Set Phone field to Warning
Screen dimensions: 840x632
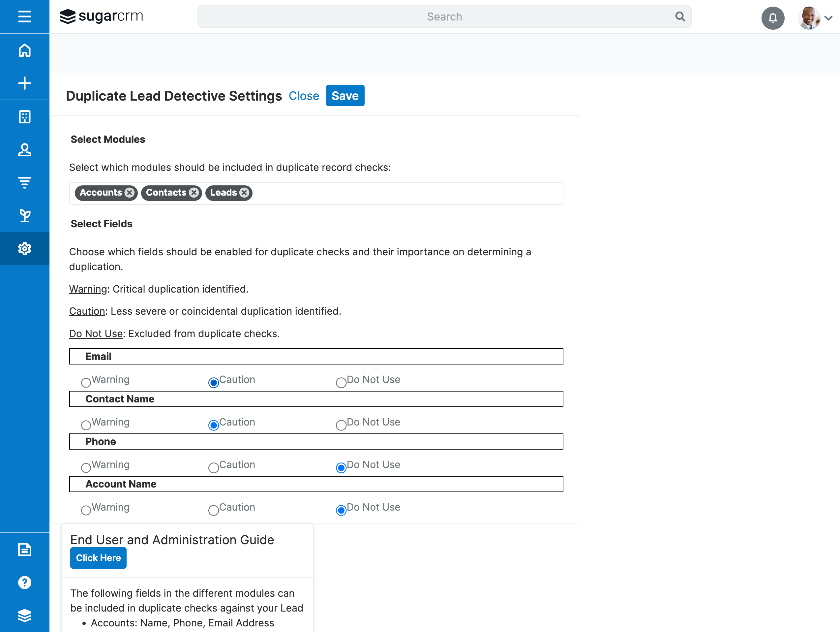coord(86,467)
